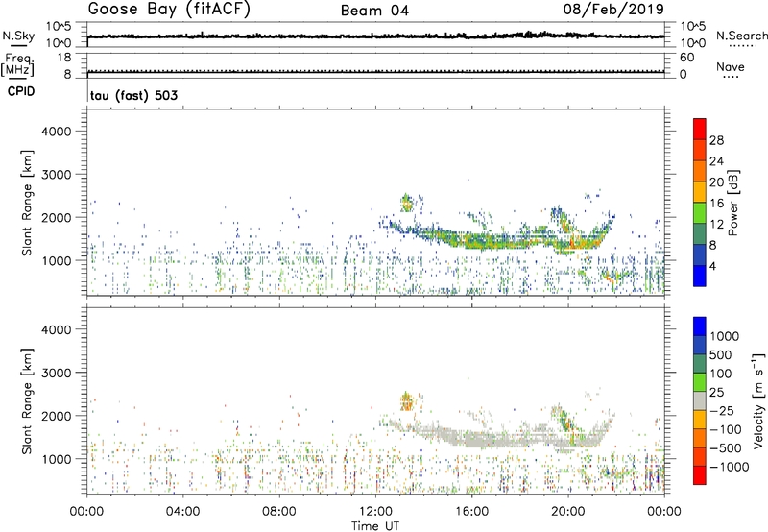Click the '10^5' tick beside N.Search

click(x=692, y=27)
